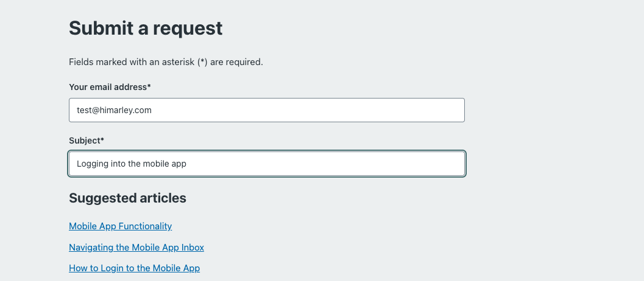Focus the Subject text field
Screen dimensions: 644x281
[x=266, y=164]
